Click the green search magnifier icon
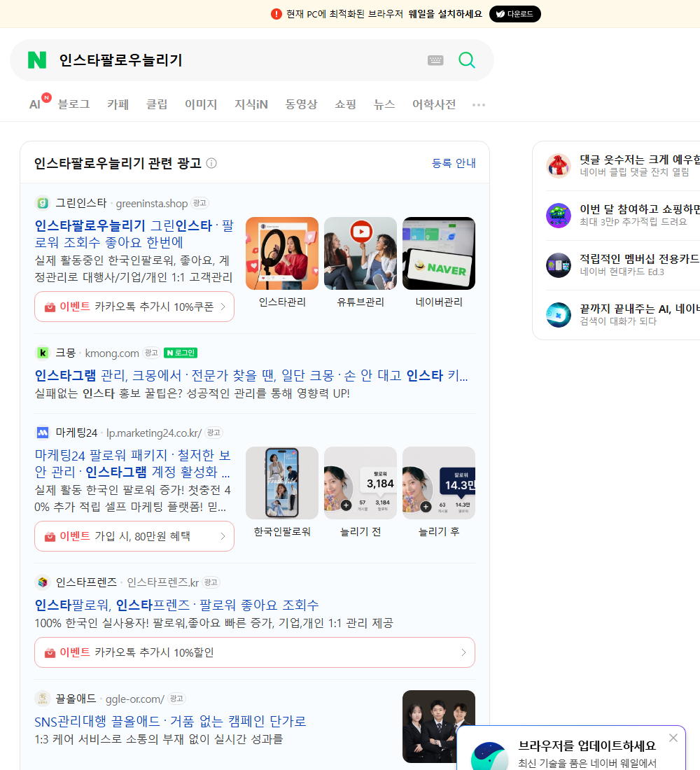This screenshot has height=770, width=700. pos(467,60)
